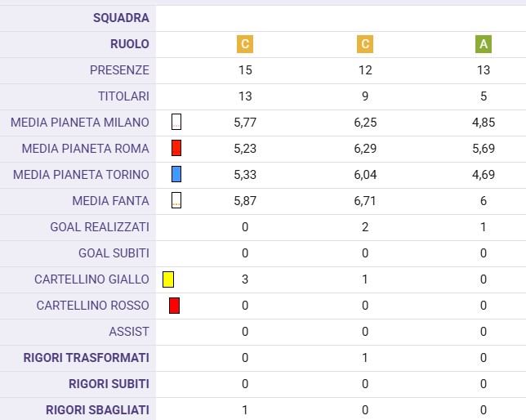
Task: Click the red Cartellino Rosso card icon
Action: coord(174,306)
